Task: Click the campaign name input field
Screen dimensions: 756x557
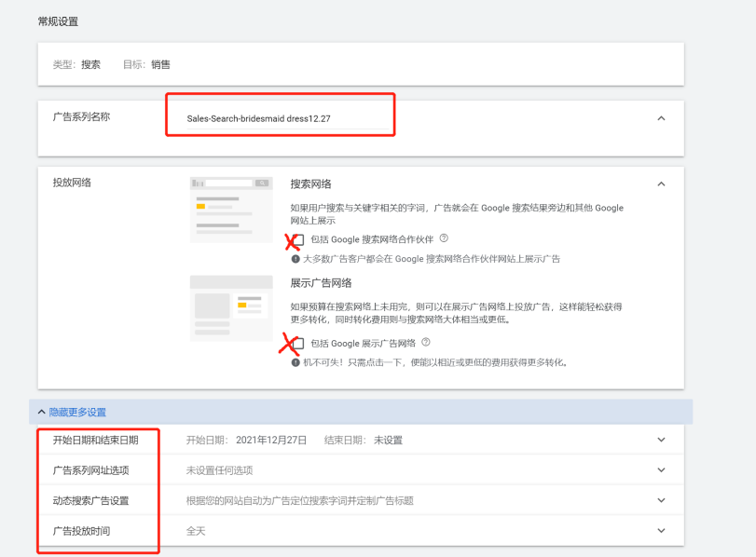Action: [280, 118]
